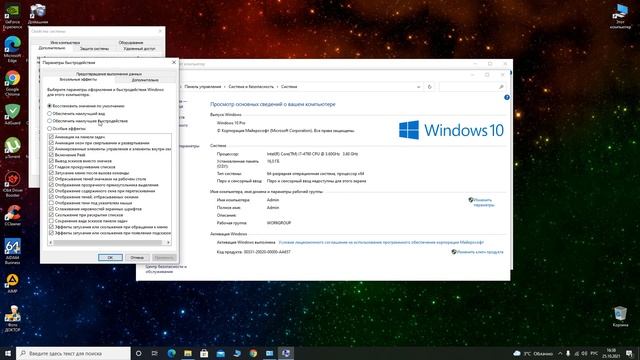640x360 pixels.
Task: Click the taskbar search box
Action: click(73, 353)
